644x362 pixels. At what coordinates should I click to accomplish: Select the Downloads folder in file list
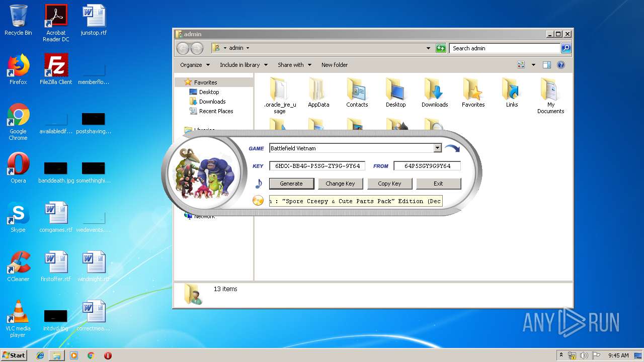[x=435, y=93]
